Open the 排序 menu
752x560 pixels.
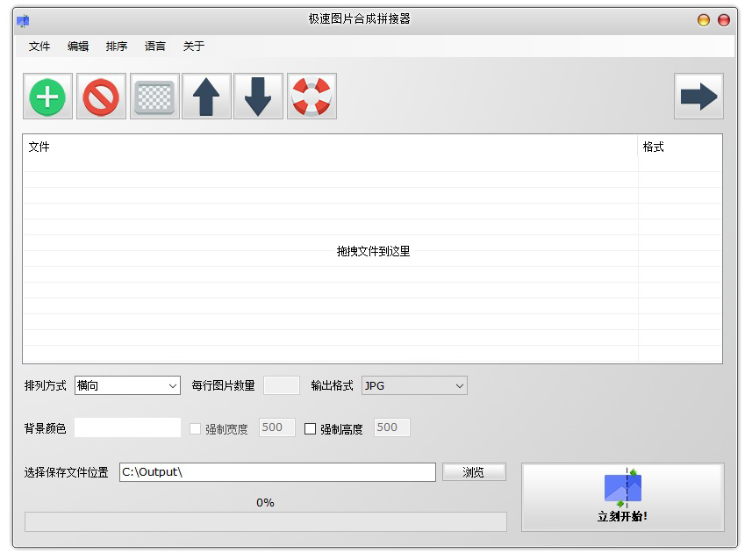(x=117, y=47)
